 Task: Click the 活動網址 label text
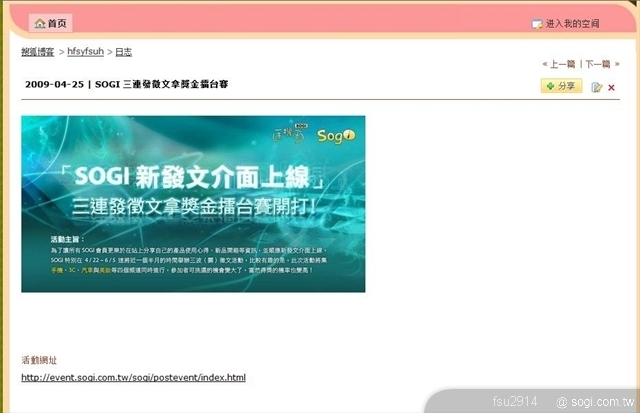coord(39,360)
